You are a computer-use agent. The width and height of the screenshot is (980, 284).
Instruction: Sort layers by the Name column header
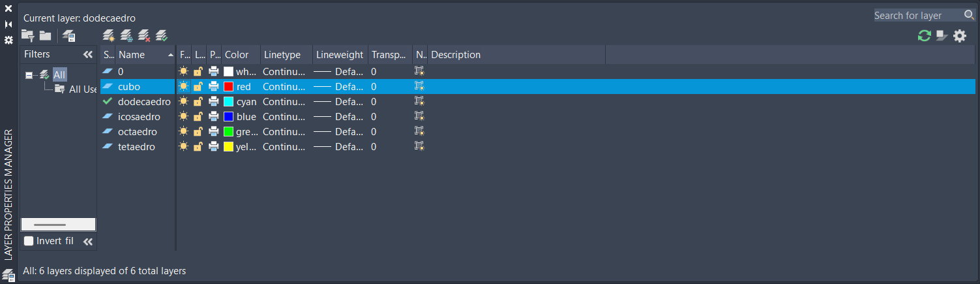tap(140, 55)
